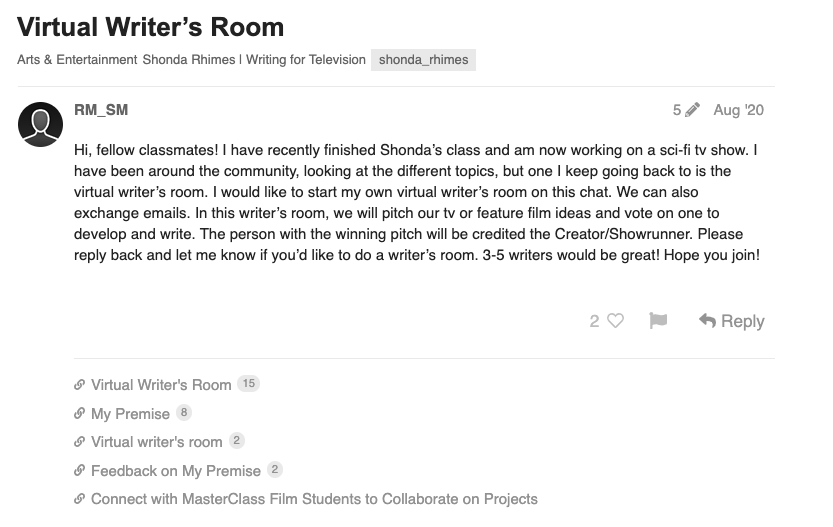Click the Virtual Writer's Room page title
The height and width of the screenshot is (527, 833).
coord(150,27)
